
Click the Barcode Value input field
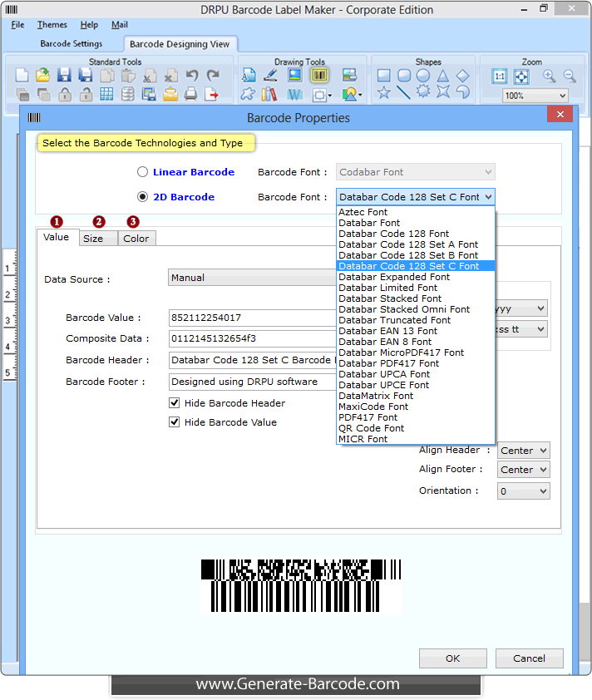click(251, 318)
